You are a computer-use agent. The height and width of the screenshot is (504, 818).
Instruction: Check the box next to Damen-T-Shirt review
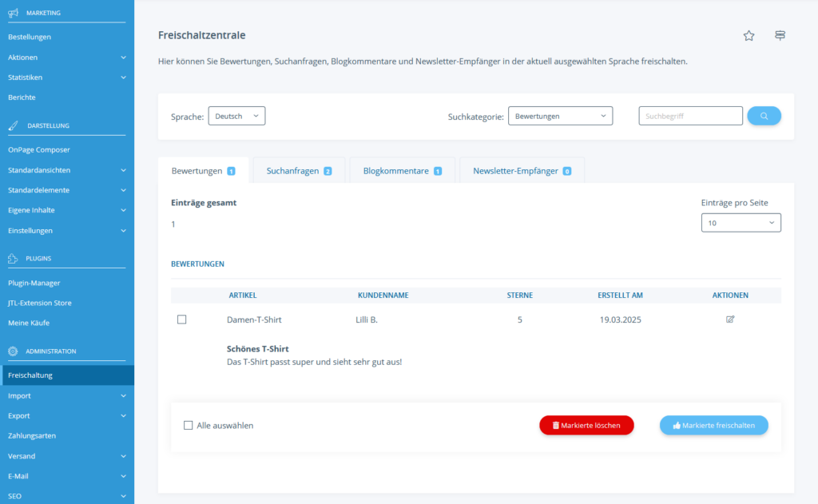(182, 319)
